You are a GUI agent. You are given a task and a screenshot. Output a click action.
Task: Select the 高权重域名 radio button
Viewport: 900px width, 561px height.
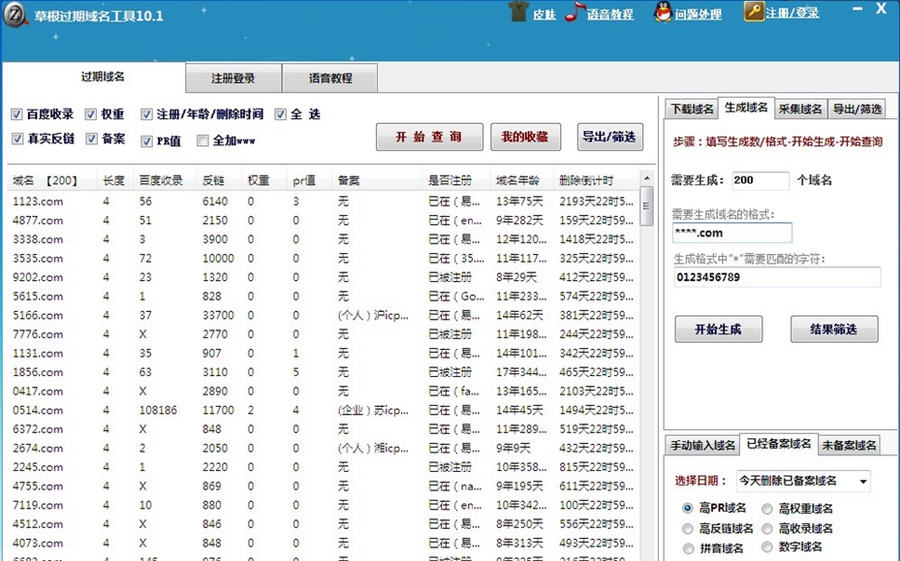[x=767, y=508]
